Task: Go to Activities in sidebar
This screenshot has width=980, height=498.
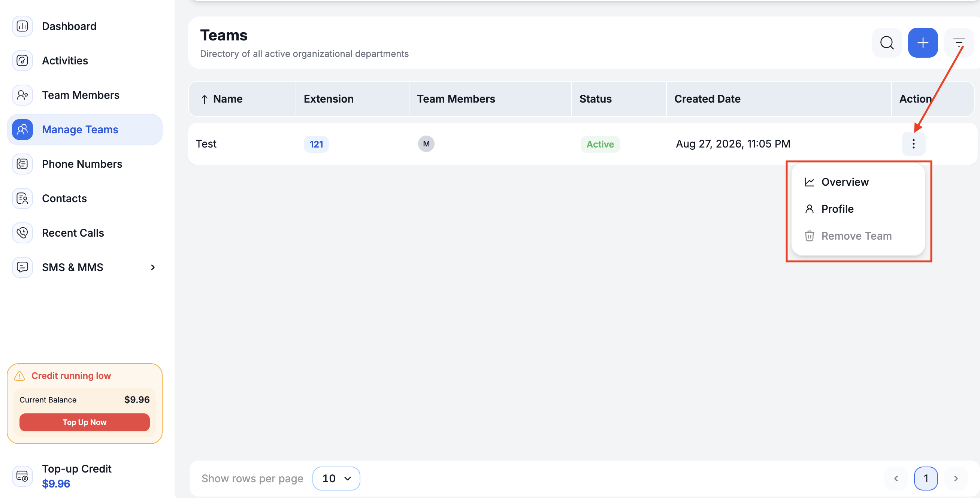Action: click(x=65, y=60)
